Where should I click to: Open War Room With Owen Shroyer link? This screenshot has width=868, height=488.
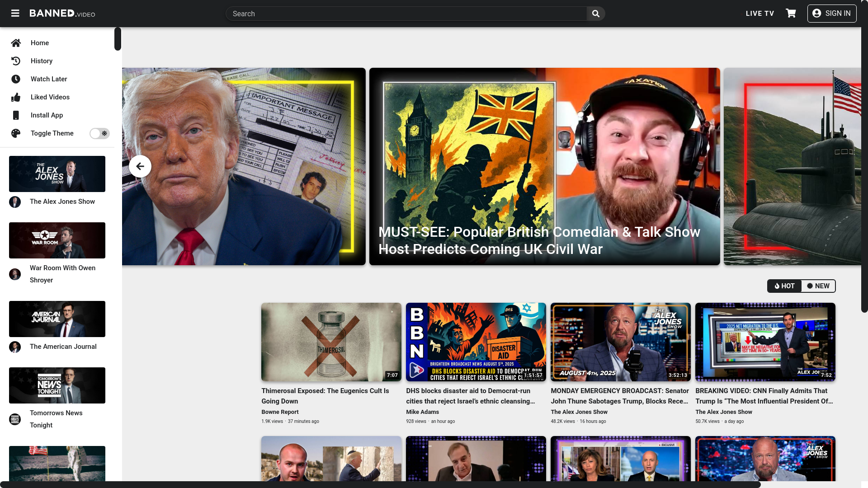point(63,274)
